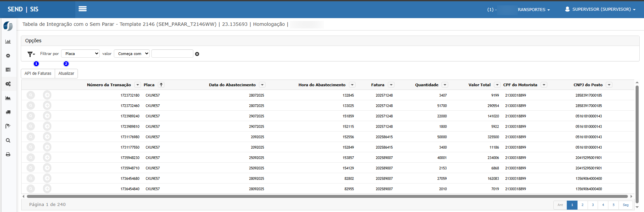Click the printer icon in sidebar

8,154
